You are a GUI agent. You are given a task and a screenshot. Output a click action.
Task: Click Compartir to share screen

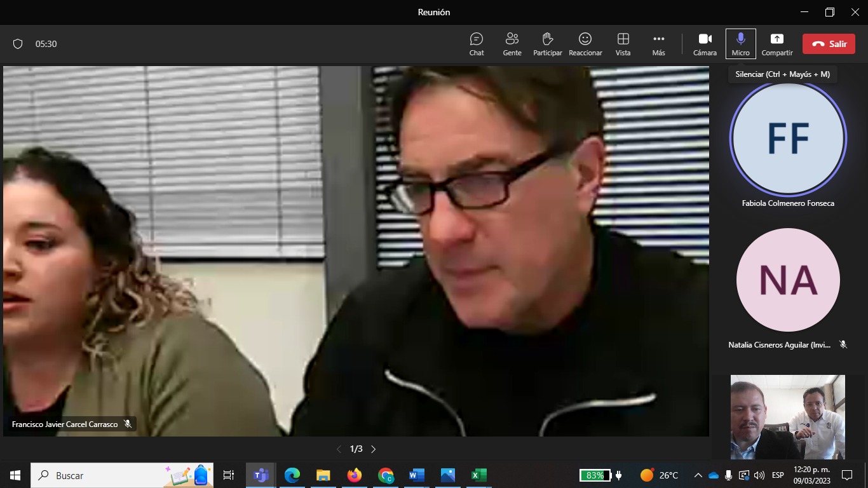click(x=777, y=44)
